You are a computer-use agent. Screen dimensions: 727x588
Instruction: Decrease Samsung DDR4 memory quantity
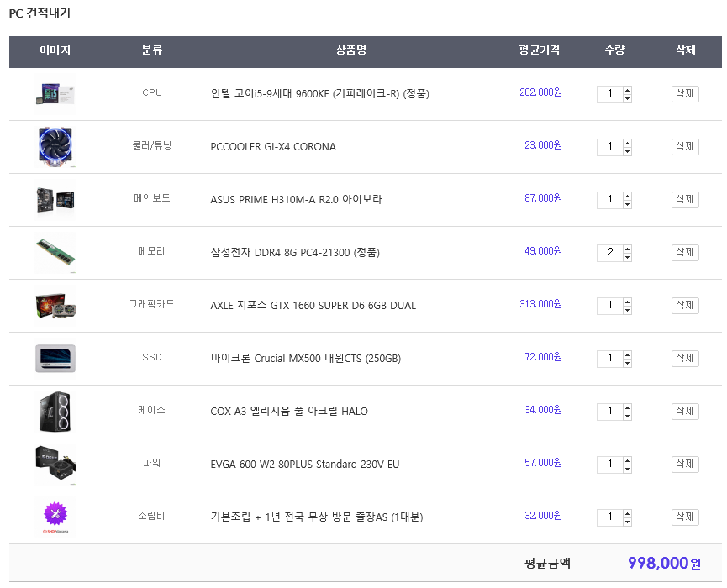tap(627, 257)
